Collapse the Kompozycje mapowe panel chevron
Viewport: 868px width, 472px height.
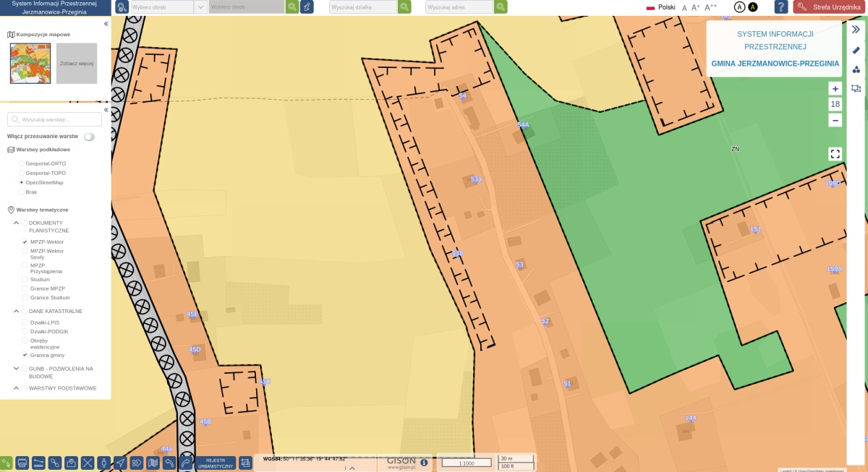coord(106,24)
